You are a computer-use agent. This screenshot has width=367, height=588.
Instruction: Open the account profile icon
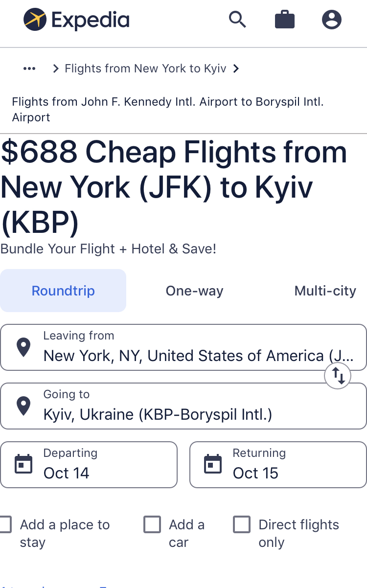click(332, 20)
